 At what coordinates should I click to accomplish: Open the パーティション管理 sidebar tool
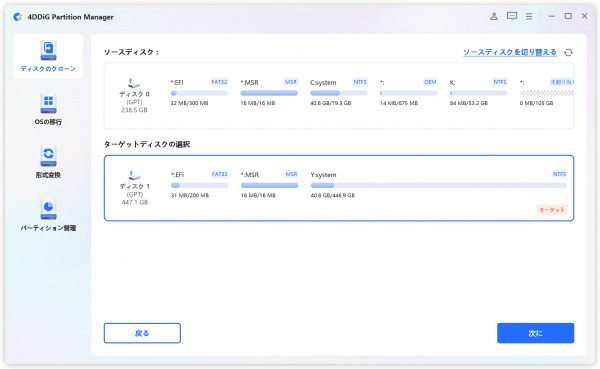pos(48,216)
